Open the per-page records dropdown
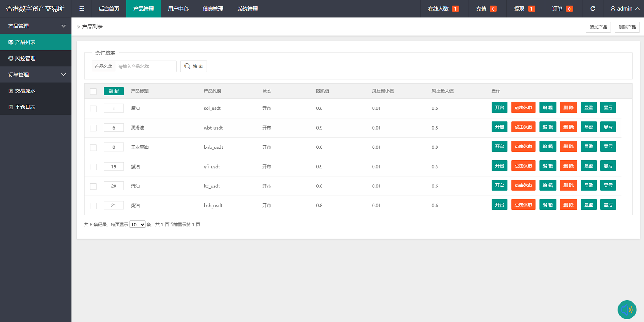Viewport: 644px width, 322px height. [x=137, y=225]
